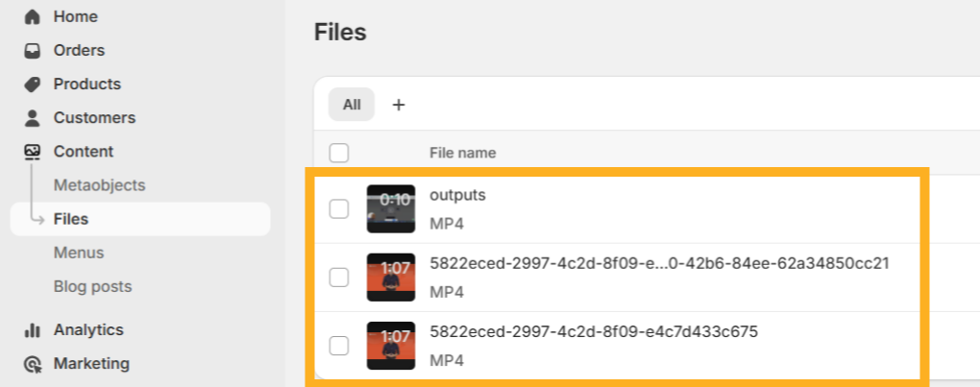Click the Products tag icon

pos(33,85)
